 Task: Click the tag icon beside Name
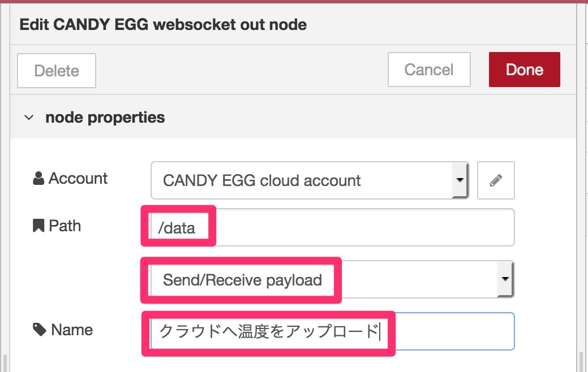40,330
